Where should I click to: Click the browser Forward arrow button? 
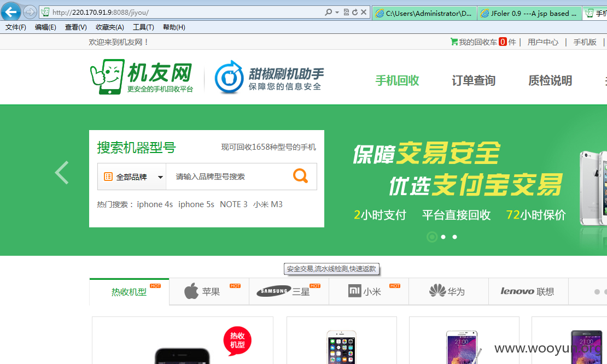point(30,12)
